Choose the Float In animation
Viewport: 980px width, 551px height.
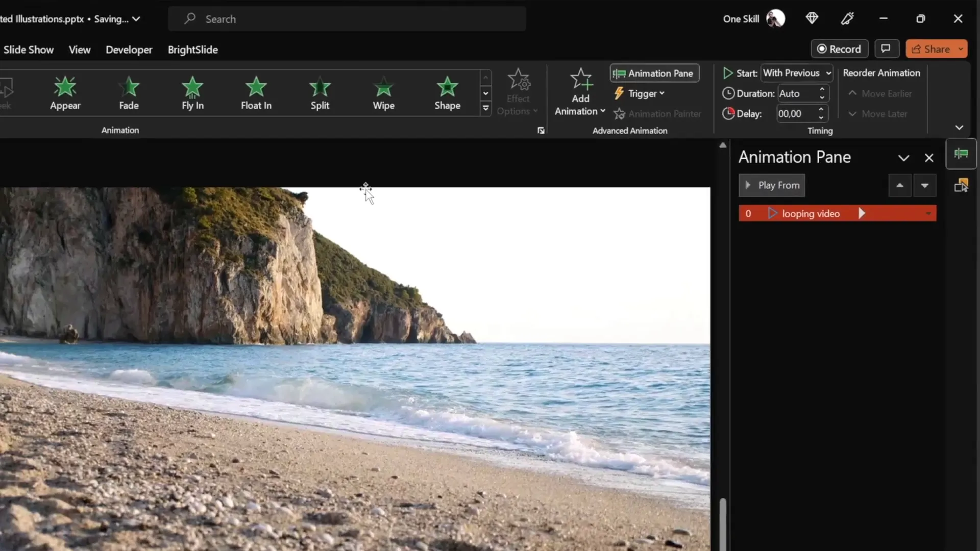pos(256,93)
